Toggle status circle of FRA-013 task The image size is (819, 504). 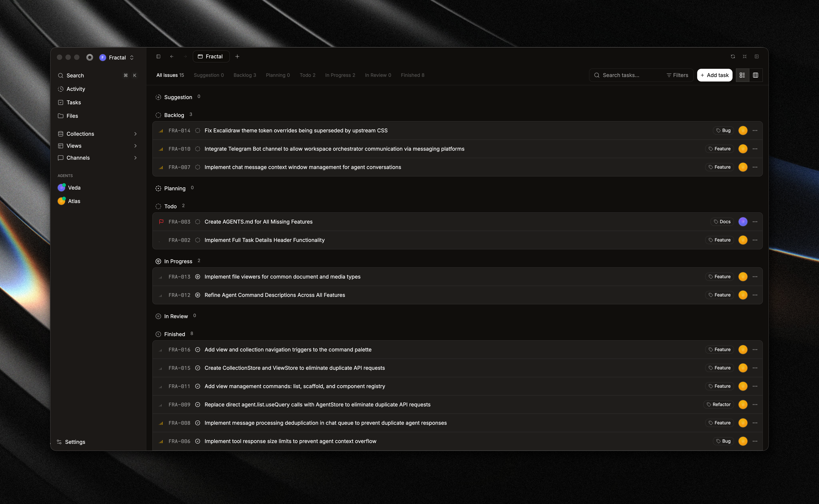tap(197, 277)
